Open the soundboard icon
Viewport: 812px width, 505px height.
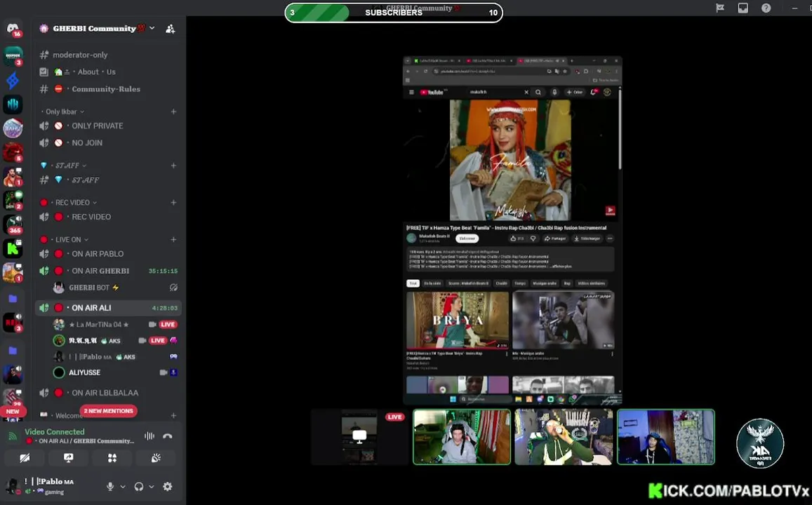pyautogui.click(x=156, y=458)
